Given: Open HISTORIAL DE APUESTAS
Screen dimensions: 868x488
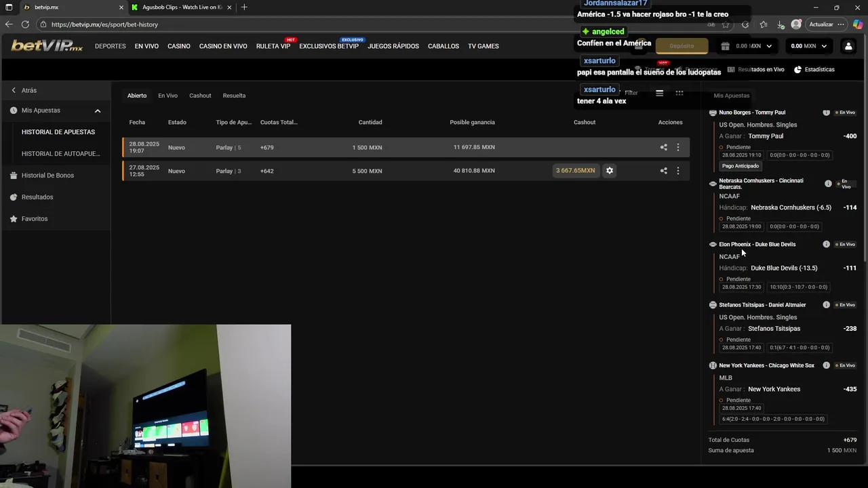Looking at the screenshot, I should click(x=58, y=132).
